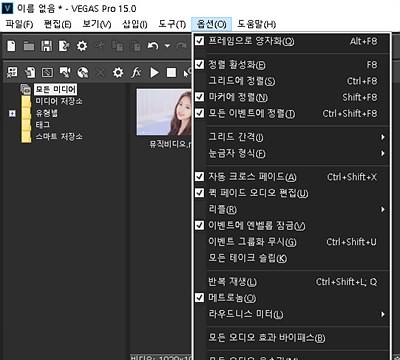
Task: Choose 모든 오디오 효과 바이패스 entry
Action: pyautogui.click(x=291, y=338)
